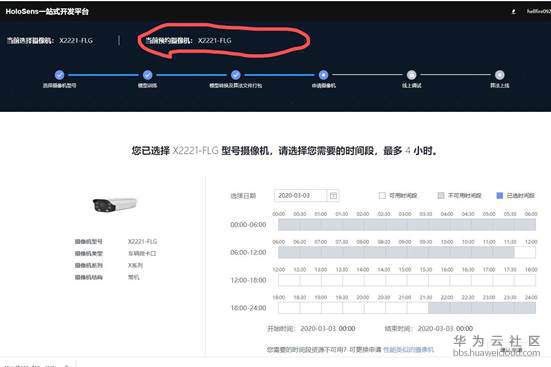Click the 不可用时间段 legend box

click(x=441, y=195)
